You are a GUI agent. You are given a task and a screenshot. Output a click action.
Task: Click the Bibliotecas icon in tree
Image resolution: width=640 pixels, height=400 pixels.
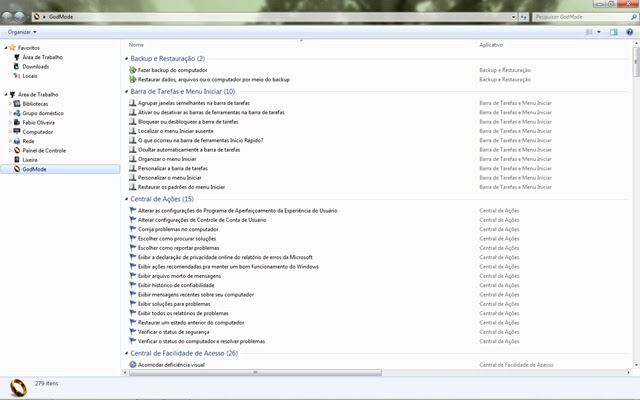click(17, 104)
